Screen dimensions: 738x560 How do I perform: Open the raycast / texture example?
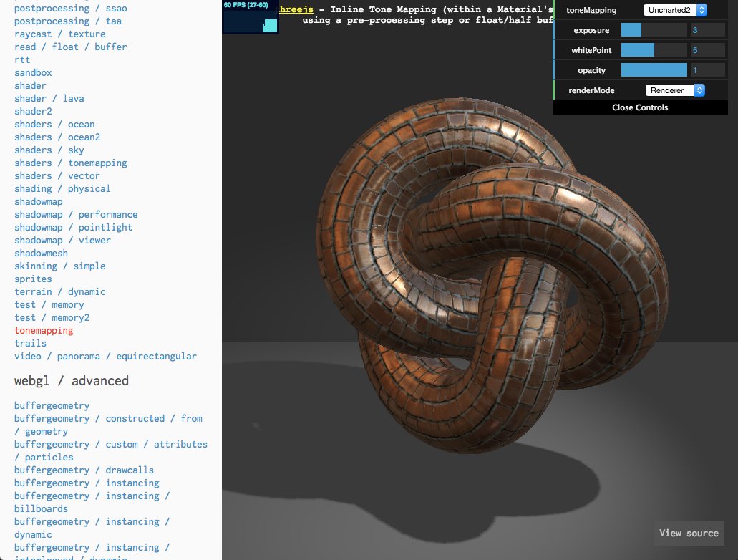[x=60, y=34]
